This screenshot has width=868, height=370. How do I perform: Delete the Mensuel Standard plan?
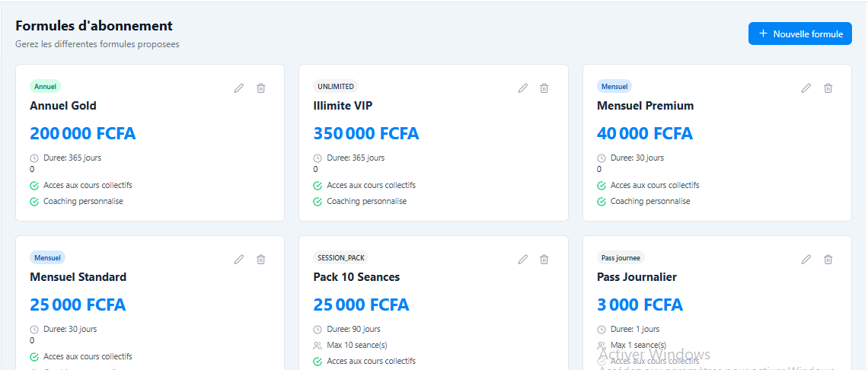pyautogui.click(x=260, y=259)
